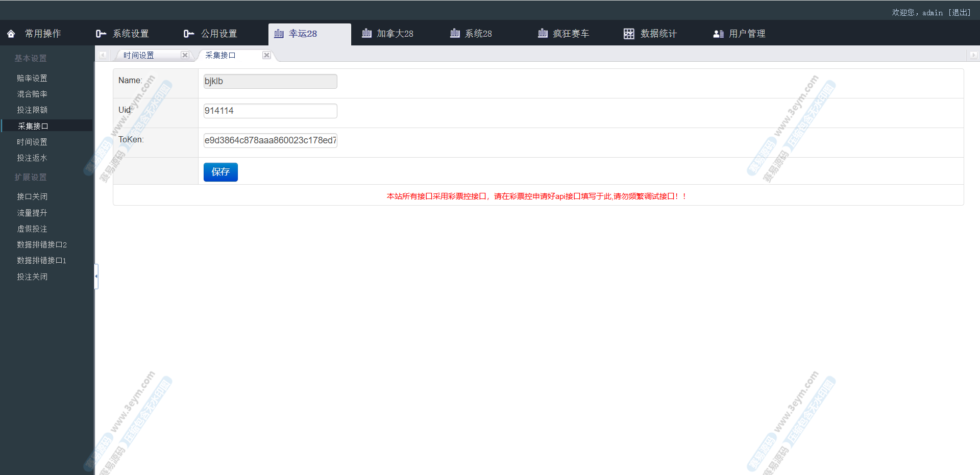
Task: Click the chart icon for 加拿大28
Action: [x=366, y=34]
